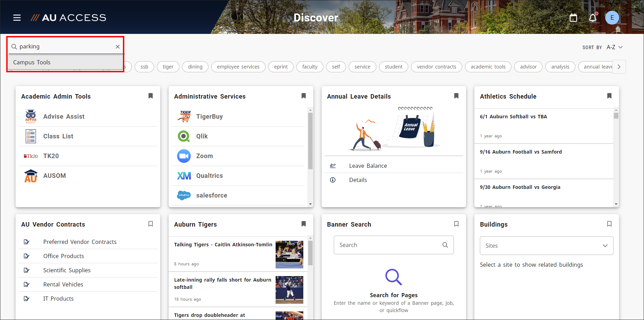Click Banner Search magnifier icon
644x320 pixels.
(445, 245)
